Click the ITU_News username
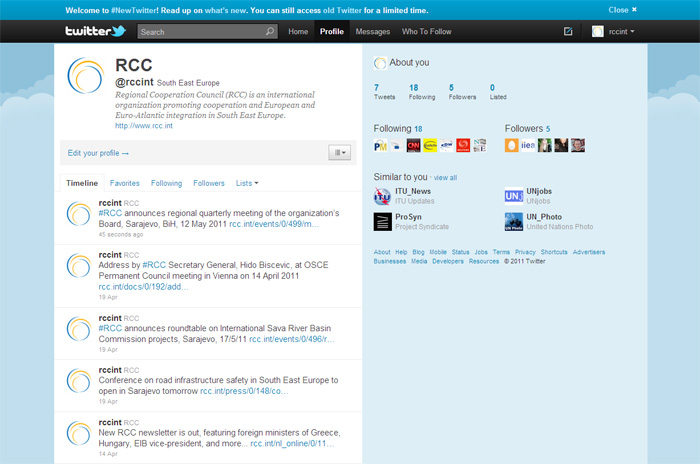The height and width of the screenshot is (464, 700). pyautogui.click(x=413, y=191)
